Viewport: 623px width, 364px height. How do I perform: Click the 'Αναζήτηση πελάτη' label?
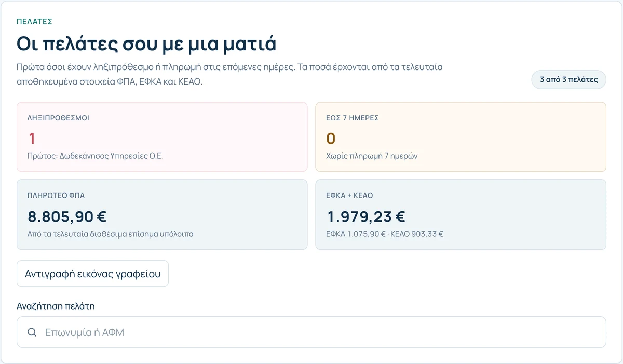[x=56, y=306]
